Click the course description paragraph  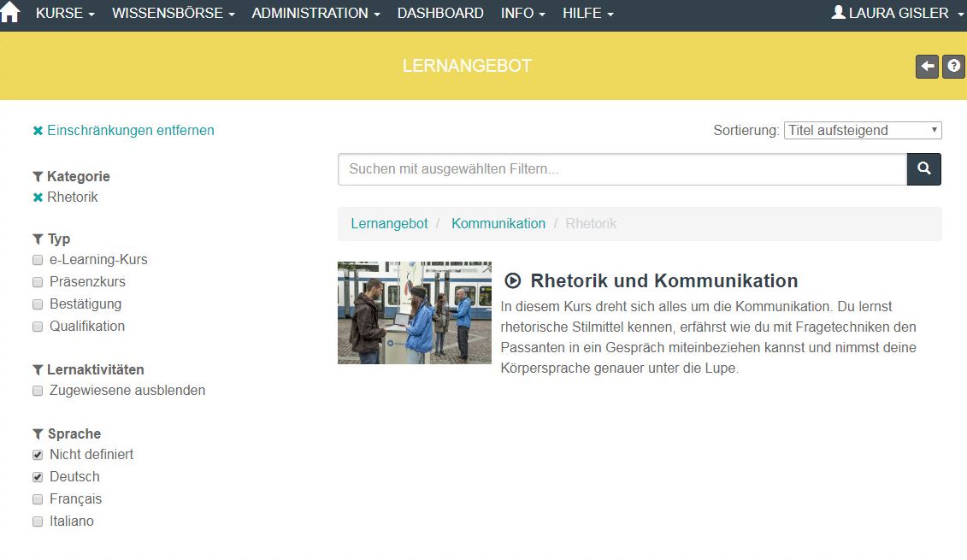709,338
